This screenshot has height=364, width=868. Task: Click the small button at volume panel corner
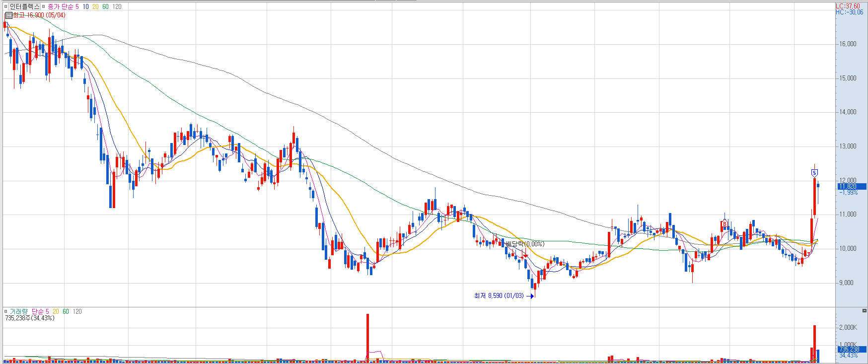pos(865,310)
